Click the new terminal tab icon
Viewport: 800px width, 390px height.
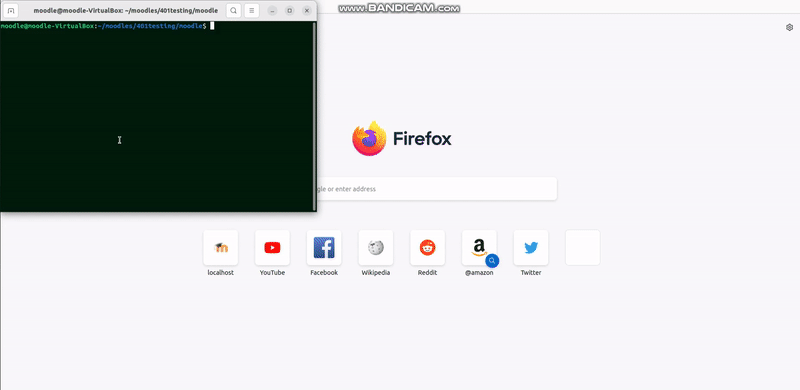11,10
